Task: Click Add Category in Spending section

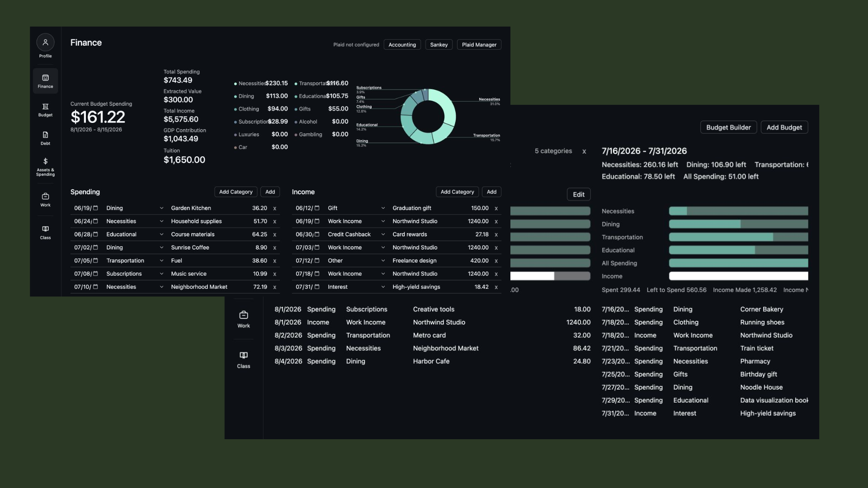Action: pyautogui.click(x=236, y=192)
